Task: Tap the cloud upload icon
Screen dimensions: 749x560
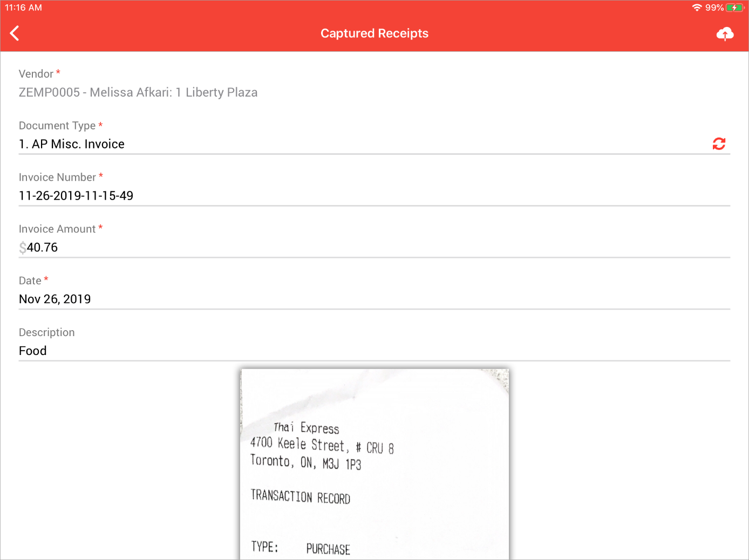Action: (725, 34)
